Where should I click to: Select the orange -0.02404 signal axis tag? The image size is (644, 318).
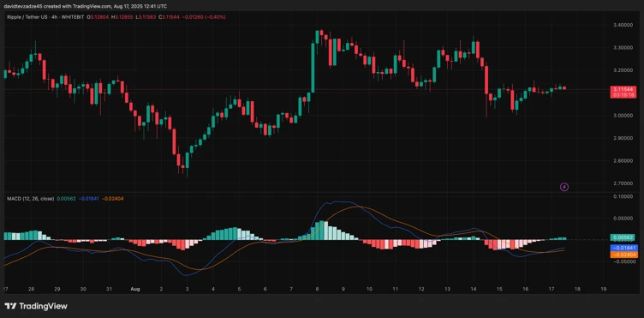coord(623,255)
